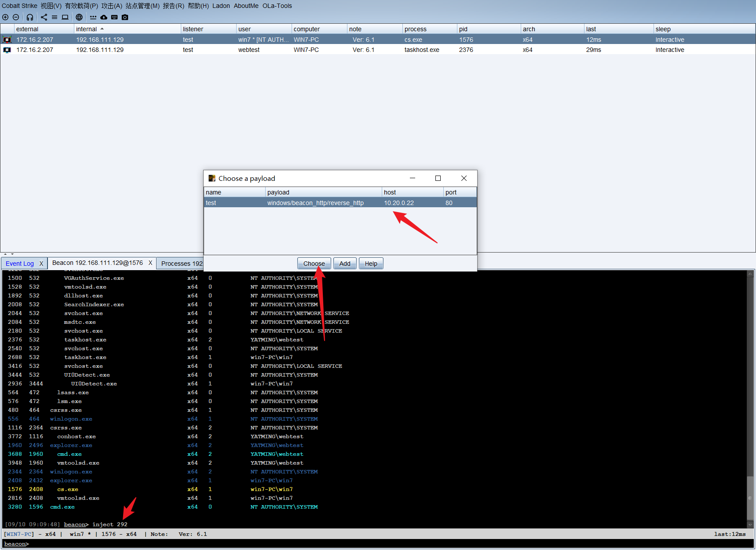Click the connect (plus) toolbar icon
Screen dimensions: 756x550
coord(5,17)
